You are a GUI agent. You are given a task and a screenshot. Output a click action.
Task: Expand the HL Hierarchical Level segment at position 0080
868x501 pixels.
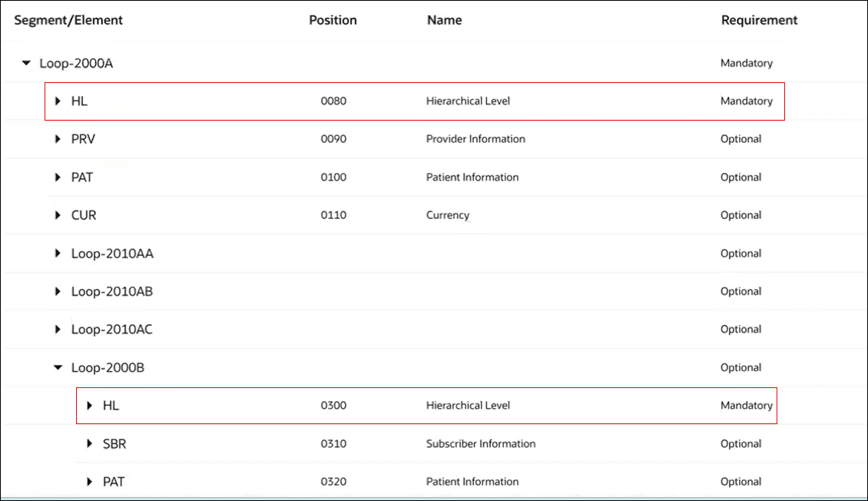(57, 101)
